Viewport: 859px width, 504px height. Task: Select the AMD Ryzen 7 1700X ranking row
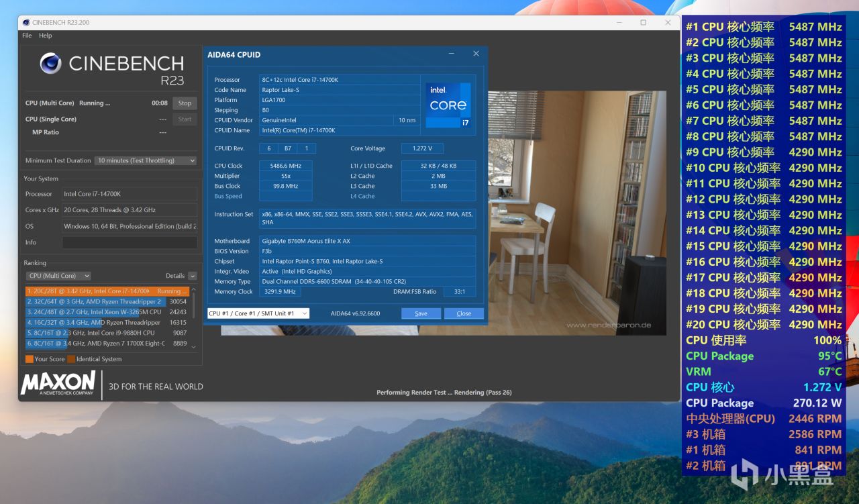click(x=107, y=344)
